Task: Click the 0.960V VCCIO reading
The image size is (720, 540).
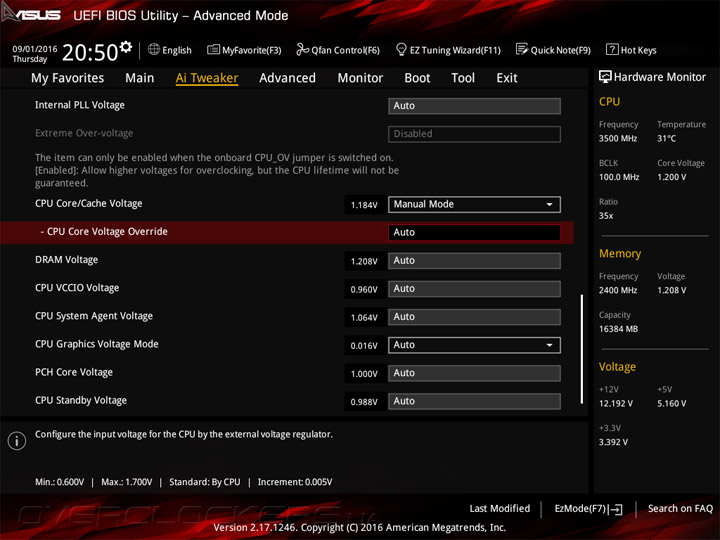Action: (x=364, y=290)
